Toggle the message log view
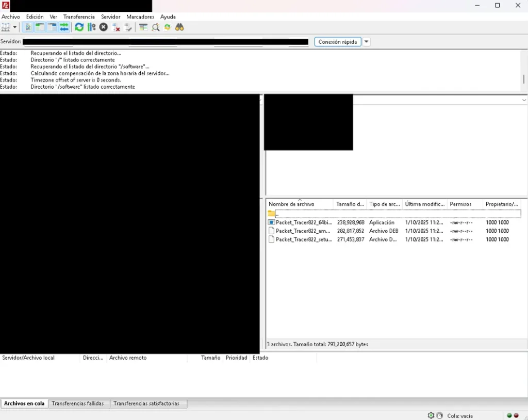 click(28, 27)
